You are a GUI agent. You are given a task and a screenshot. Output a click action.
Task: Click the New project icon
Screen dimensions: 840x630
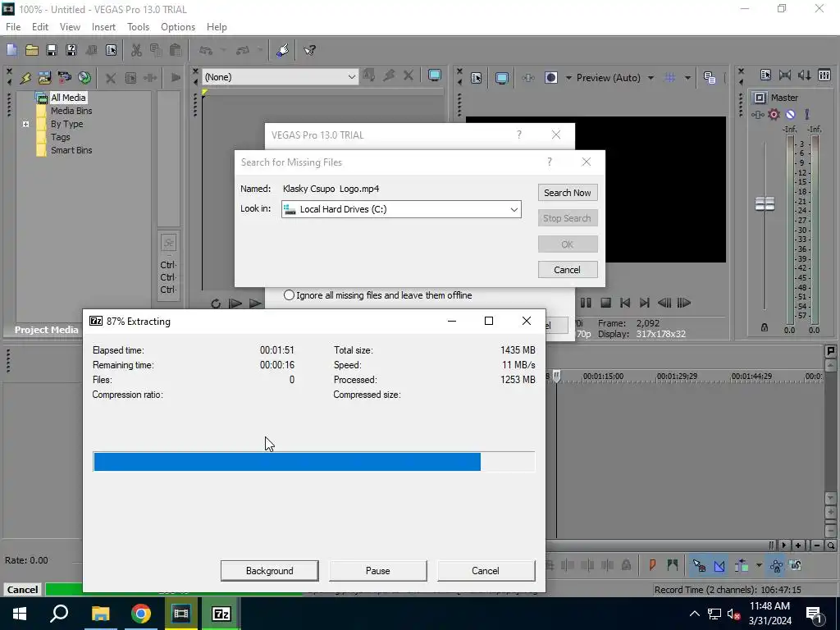[11, 50]
